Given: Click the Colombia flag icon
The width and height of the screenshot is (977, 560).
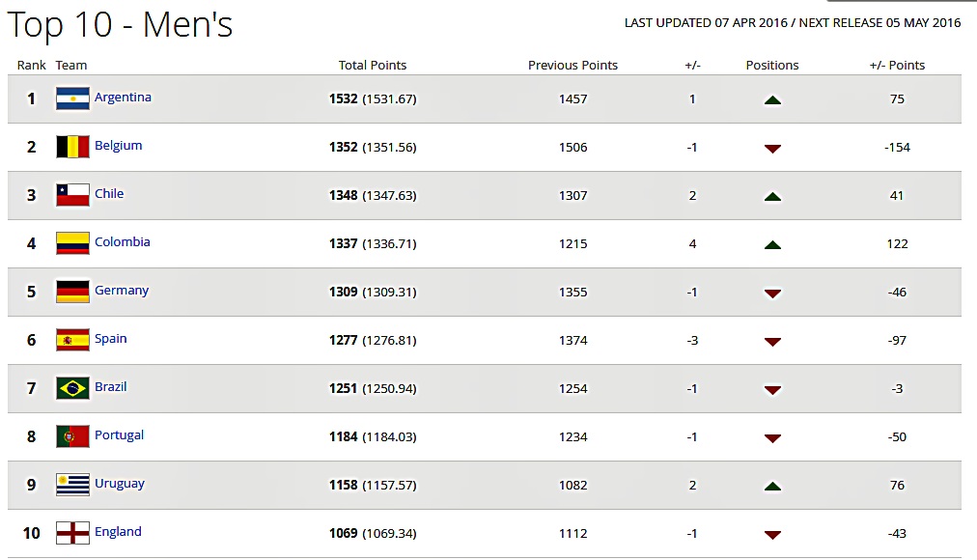Looking at the screenshot, I should pyautogui.click(x=73, y=243).
